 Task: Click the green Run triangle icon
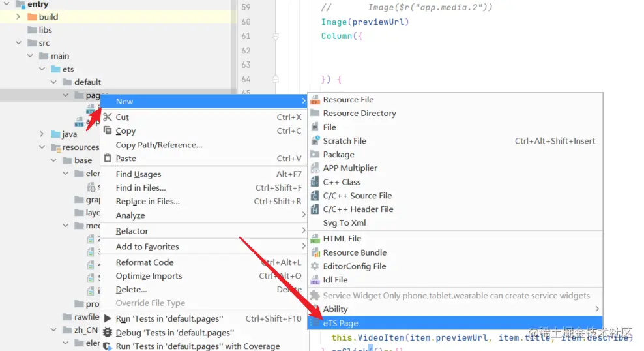[x=108, y=318]
